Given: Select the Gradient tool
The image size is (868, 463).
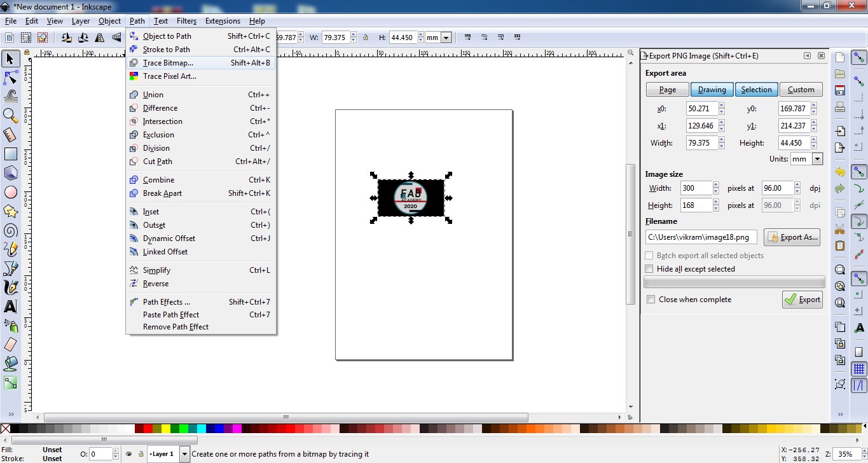Looking at the screenshot, I should click(10, 383).
